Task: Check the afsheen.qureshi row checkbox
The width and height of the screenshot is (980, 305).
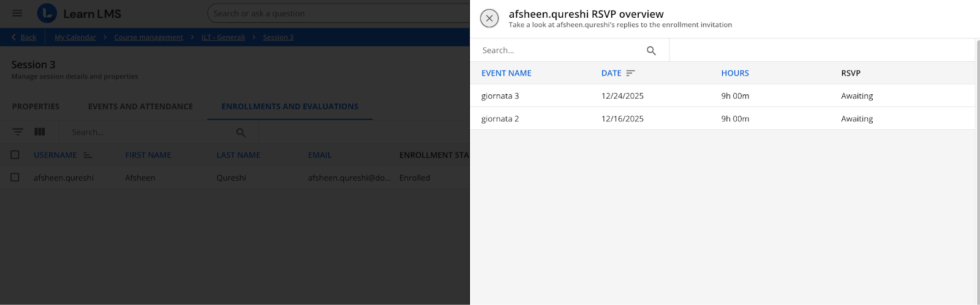Action: coord(15,178)
